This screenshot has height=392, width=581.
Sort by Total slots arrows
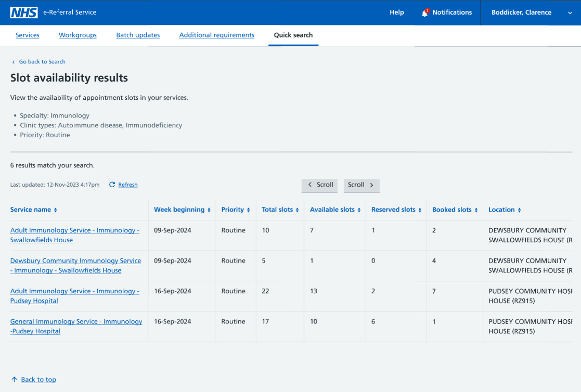pyautogui.click(x=297, y=210)
